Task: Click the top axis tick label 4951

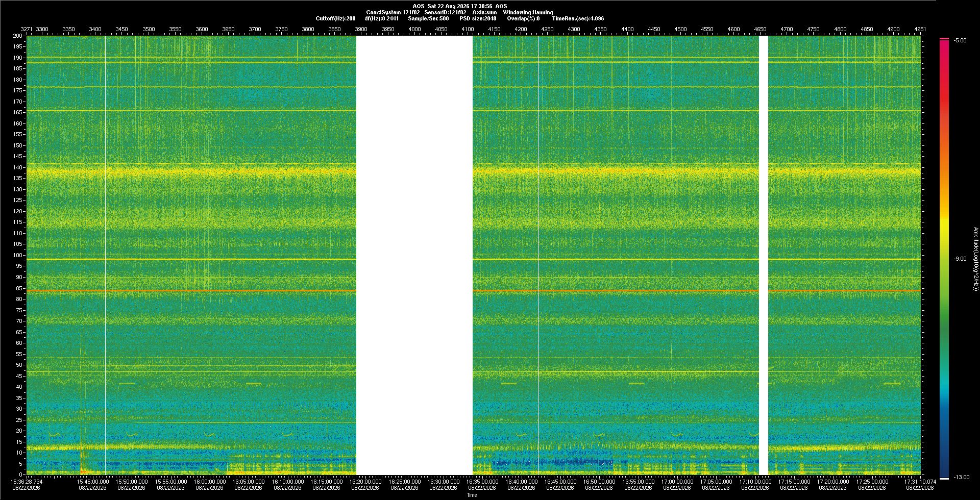Action: [920, 29]
